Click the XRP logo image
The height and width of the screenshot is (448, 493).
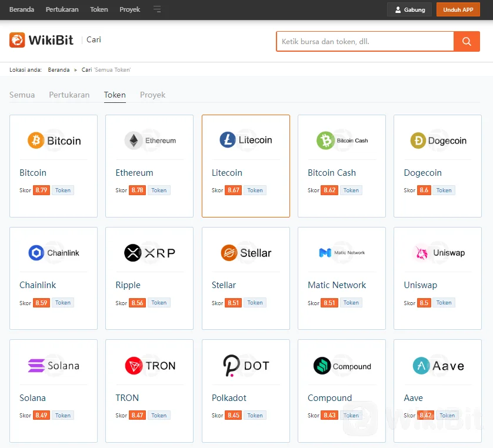[149, 253]
